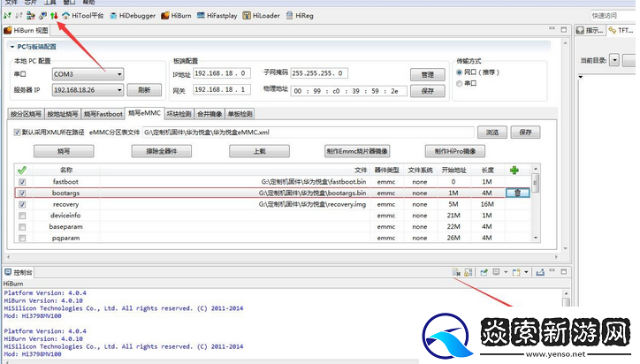Launch the HiDebugger tool
Viewport: 640px width, 364px height.
click(x=133, y=16)
